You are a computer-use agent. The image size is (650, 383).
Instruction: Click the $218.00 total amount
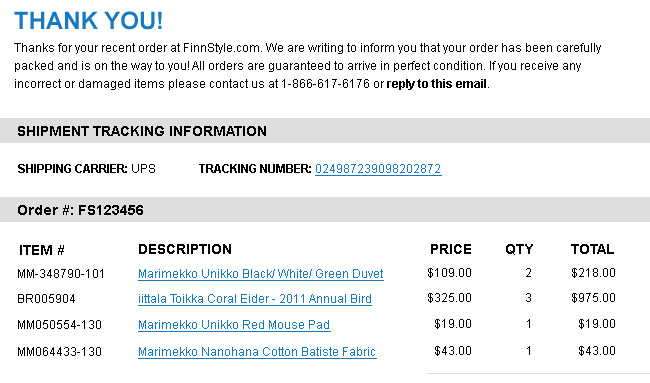[x=593, y=273]
